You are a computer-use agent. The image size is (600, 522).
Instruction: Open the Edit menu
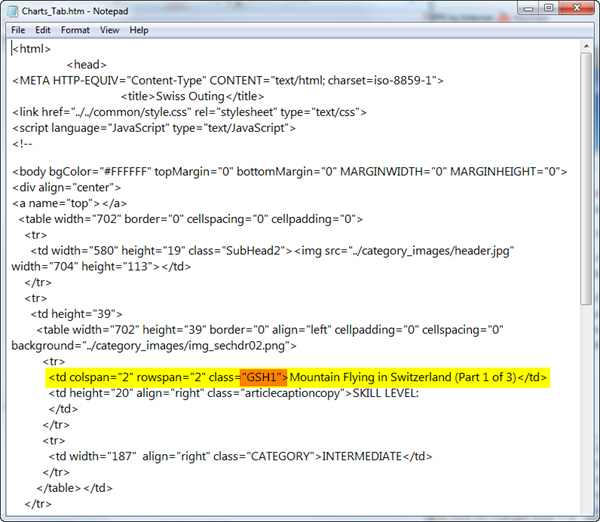45,30
